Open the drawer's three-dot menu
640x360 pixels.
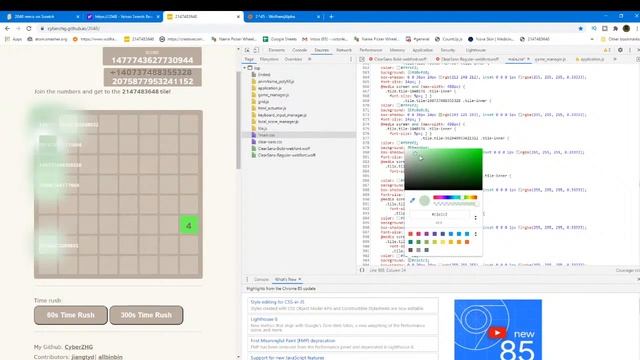247,280
